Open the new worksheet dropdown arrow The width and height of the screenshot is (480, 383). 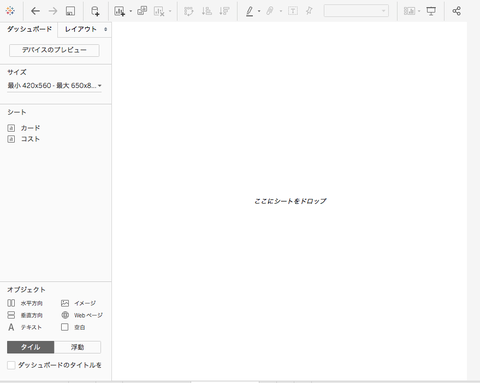point(131,11)
